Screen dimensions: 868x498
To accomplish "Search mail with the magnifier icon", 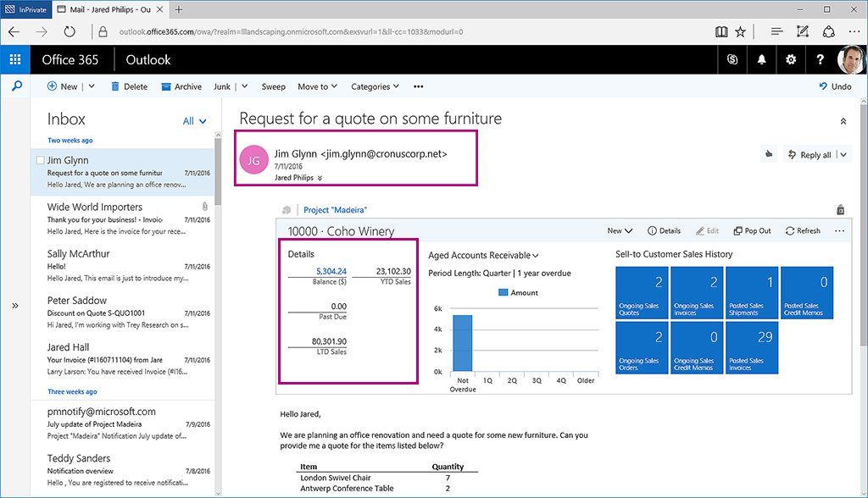I will 17,86.
